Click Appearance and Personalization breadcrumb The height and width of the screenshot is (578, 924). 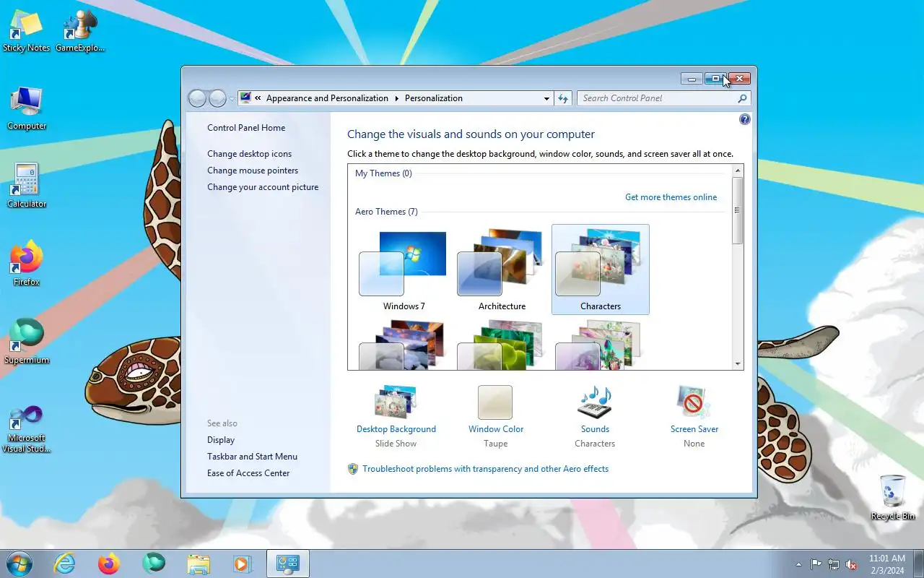point(327,98)
